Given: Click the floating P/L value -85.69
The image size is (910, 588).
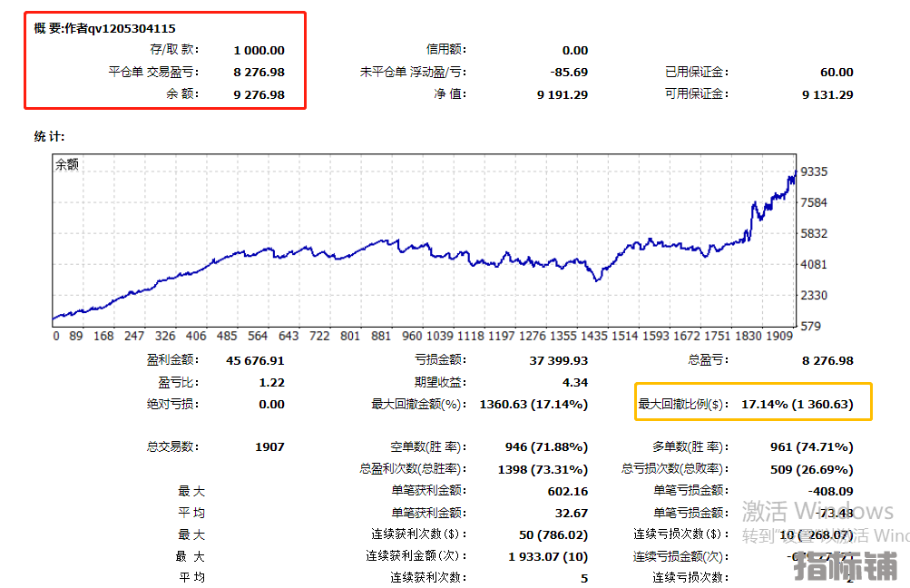Looking at the screenshot, I should point(569,73).
